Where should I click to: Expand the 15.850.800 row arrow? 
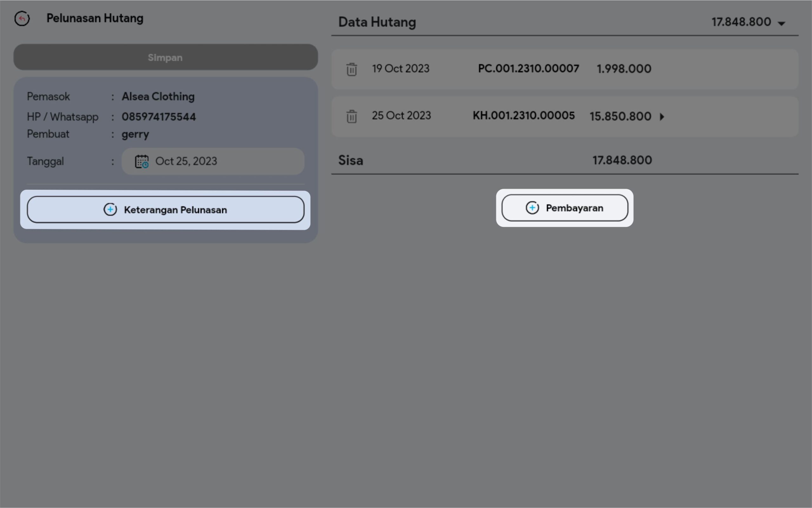[x=662, y=116]
